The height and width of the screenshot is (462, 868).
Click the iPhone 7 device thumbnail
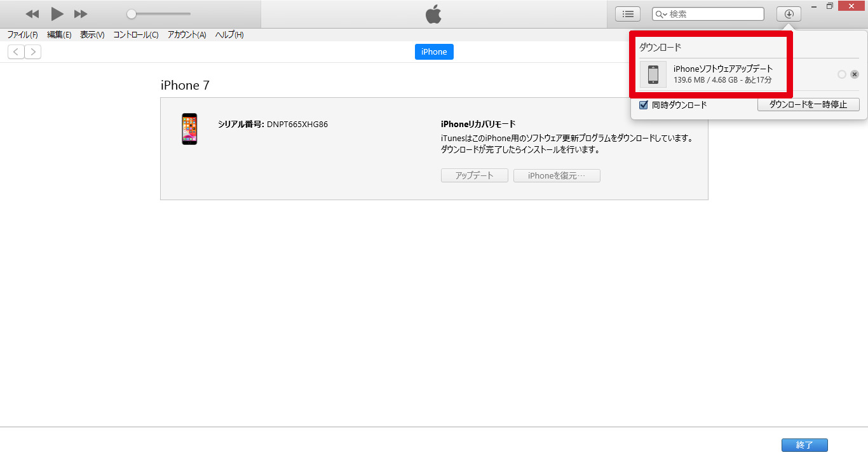click(189, 129)
